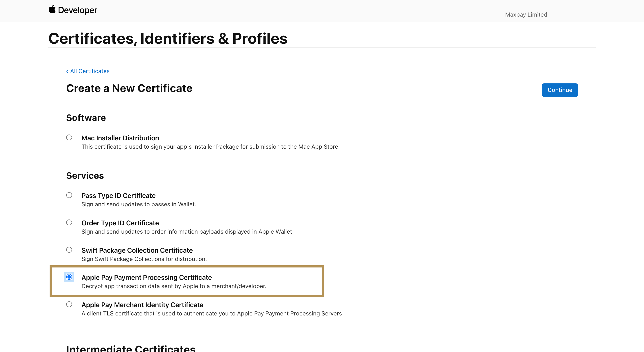Click Pass Type ID Certificate label text
644x352 pixels.
(x=118, y=196)
